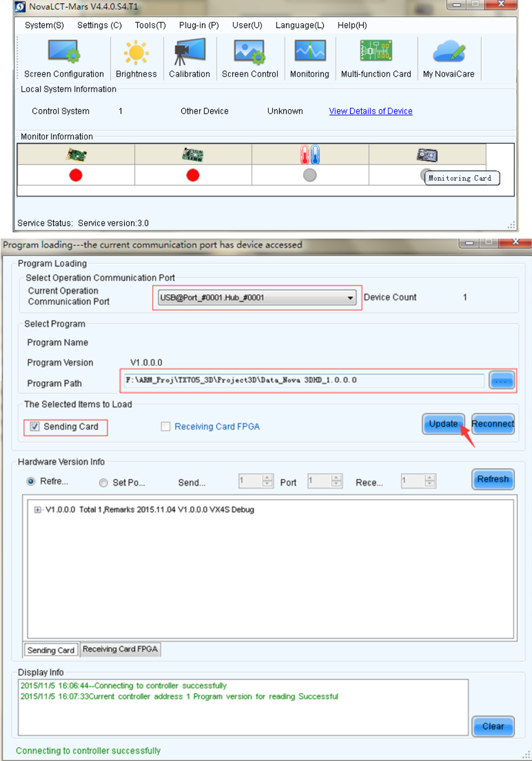Open the Settings (C) menu
This screenshot has height=761, width=532.
[x=100, y=25]
